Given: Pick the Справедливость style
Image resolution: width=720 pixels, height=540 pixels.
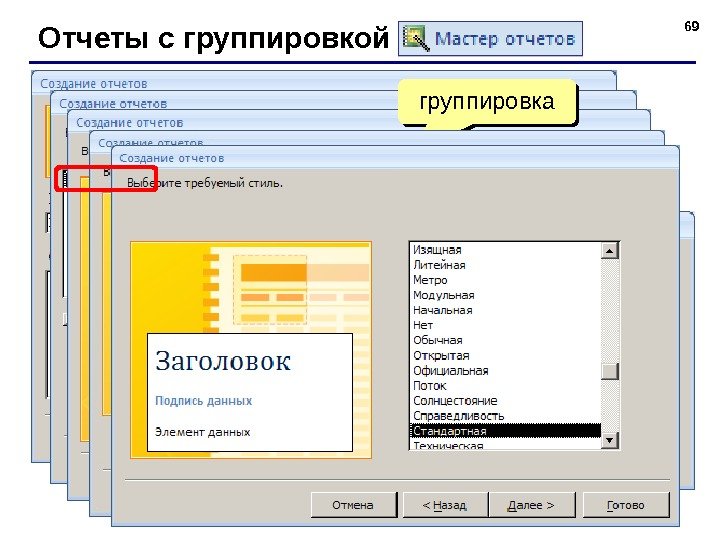Looking at the screenshot, I should pyautogui.click(x=505, y=416).
